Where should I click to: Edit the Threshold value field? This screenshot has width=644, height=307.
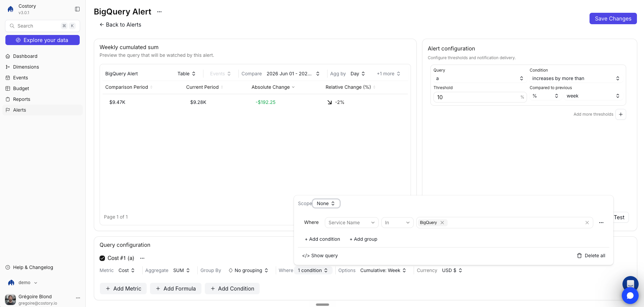[480, 97]
